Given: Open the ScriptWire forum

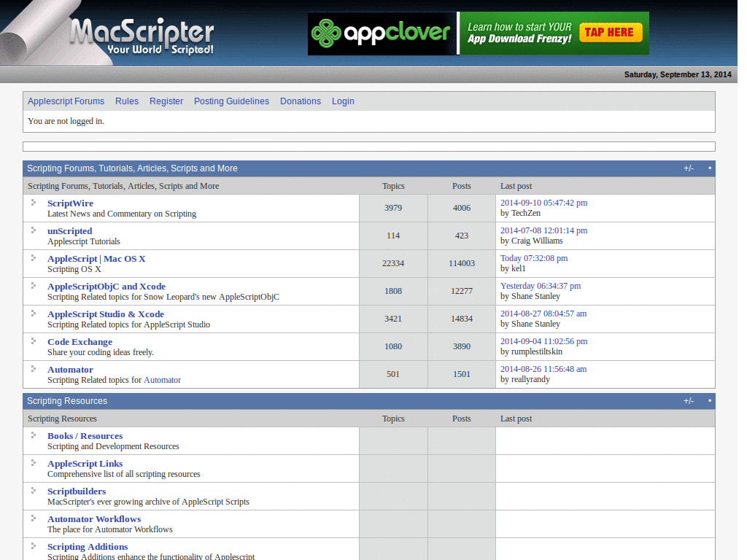Looking at the screenshot, I should point(71,203).
